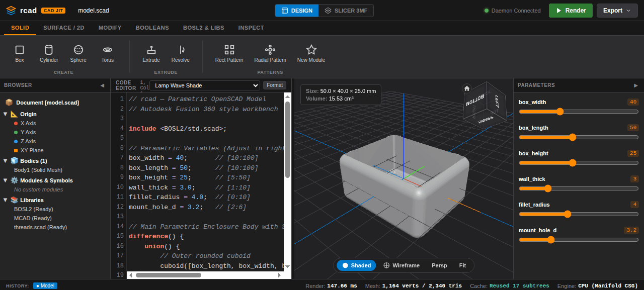Screen dimensions: 644x290
Task: Adjust the wall_thick slider
Action: click(x=579, y=188)
